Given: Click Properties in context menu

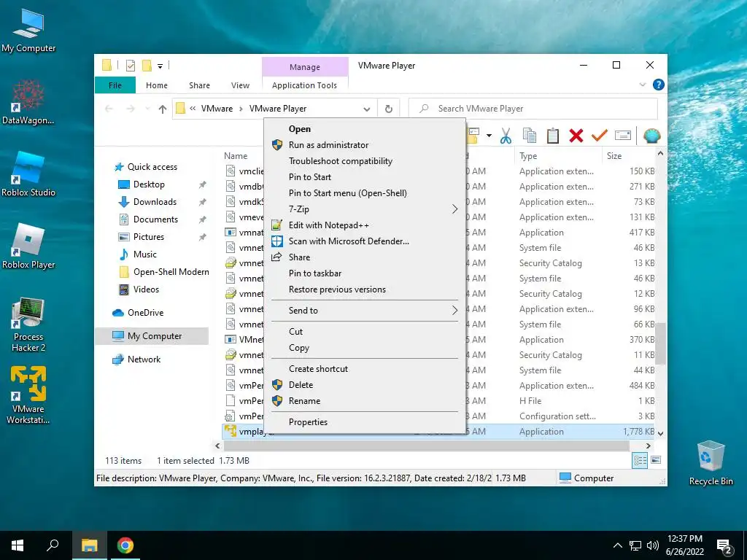Looking at the screenshot, I should point(365,422).
